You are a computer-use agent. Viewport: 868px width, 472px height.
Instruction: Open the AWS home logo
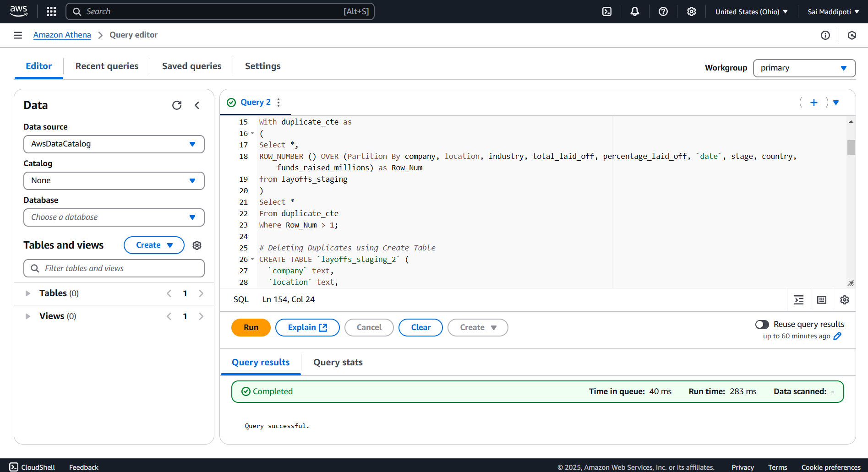click(x=18, y=11)
